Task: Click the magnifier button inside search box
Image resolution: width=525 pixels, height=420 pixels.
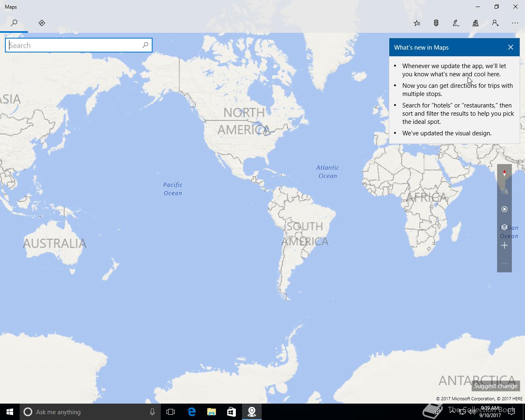Action: coord(145,45)
